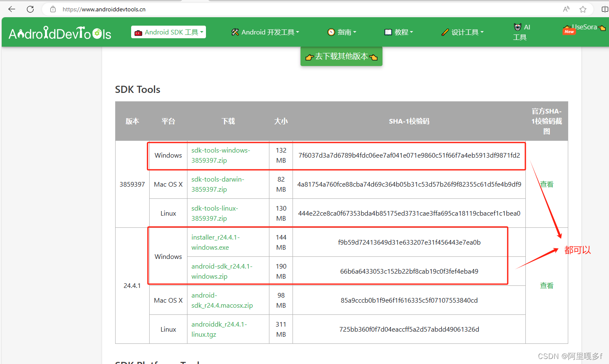
Task: Click SHA-1 hash starting 4a81754a760f
Action: pyautogui.click(x=409, y=184)
